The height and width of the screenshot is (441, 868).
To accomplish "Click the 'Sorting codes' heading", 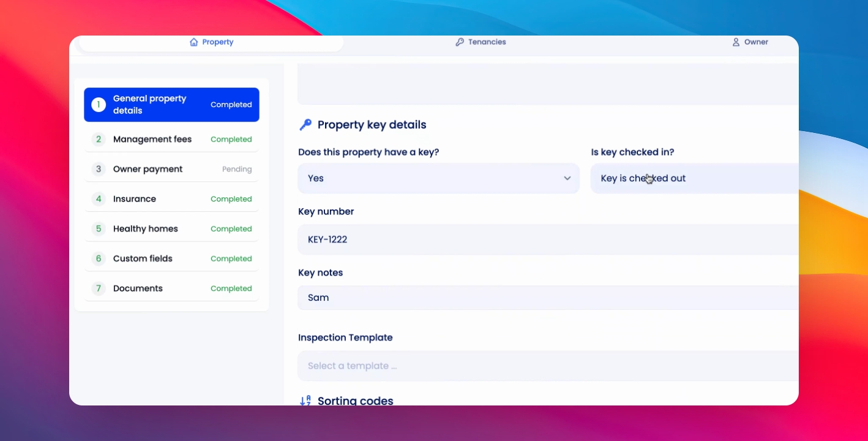I will tap(355, 401).
